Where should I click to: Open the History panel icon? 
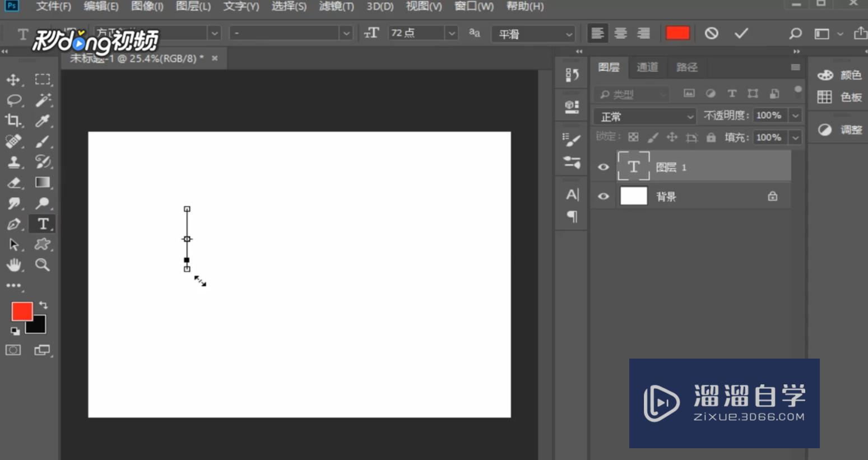(x=572, y=75)
